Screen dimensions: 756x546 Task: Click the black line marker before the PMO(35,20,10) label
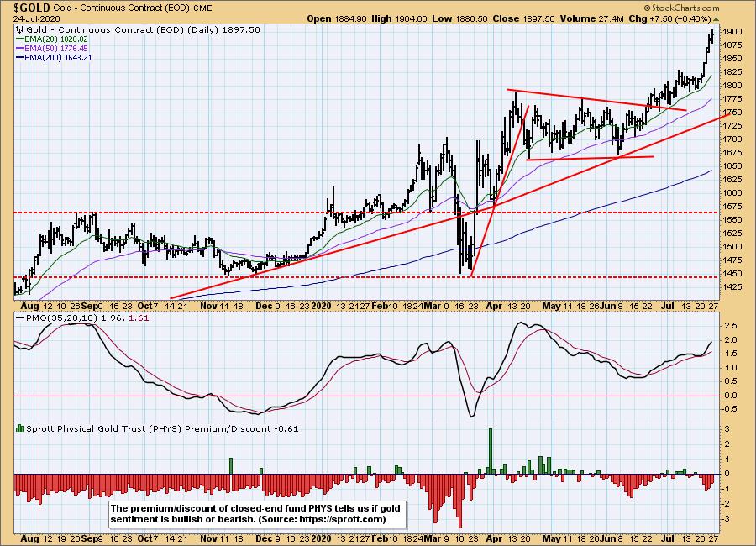20,318
